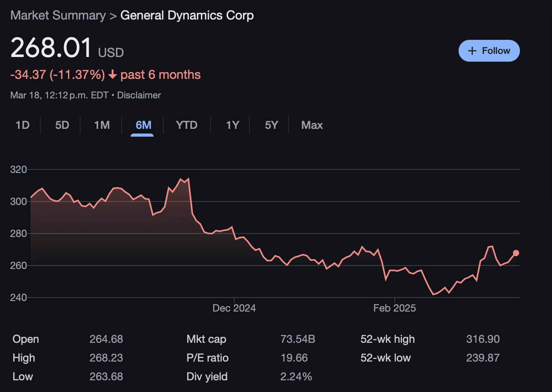Open the Disclaimer link
This screenshot has height=392, width=552.
click(x=139, y=95)
